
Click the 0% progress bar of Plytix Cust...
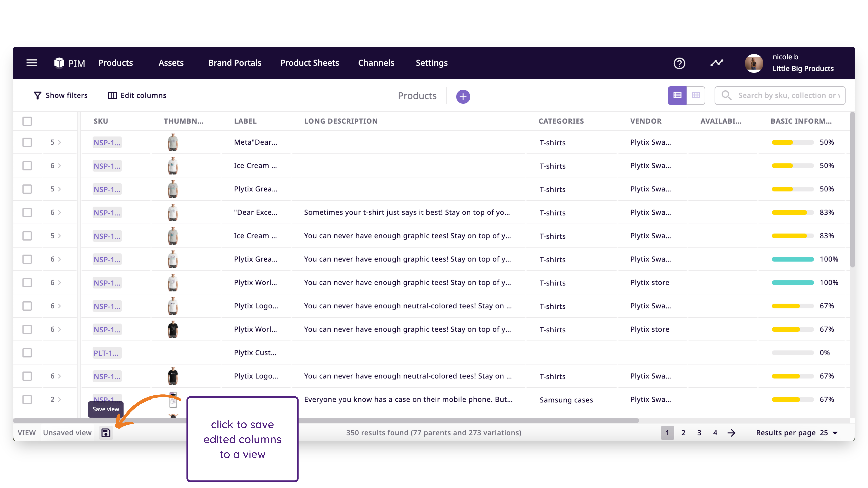[793, 353]
